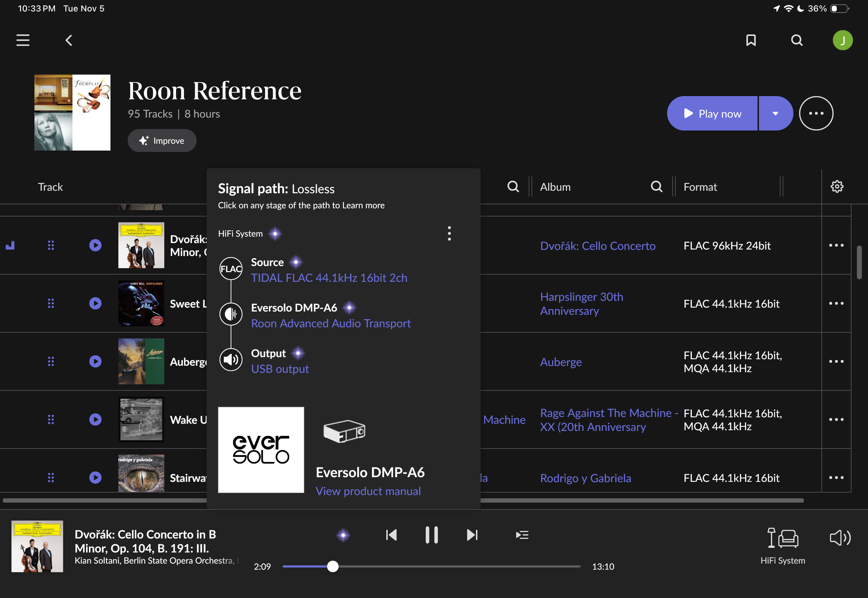Open the play queue icon

click(x=522, y=535)
